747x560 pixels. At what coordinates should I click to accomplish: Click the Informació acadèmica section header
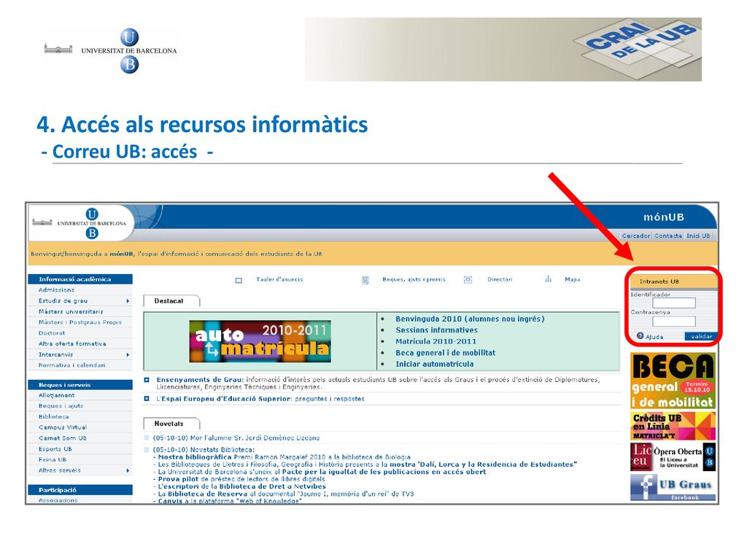pyautogui.click(x=80, y=279)
